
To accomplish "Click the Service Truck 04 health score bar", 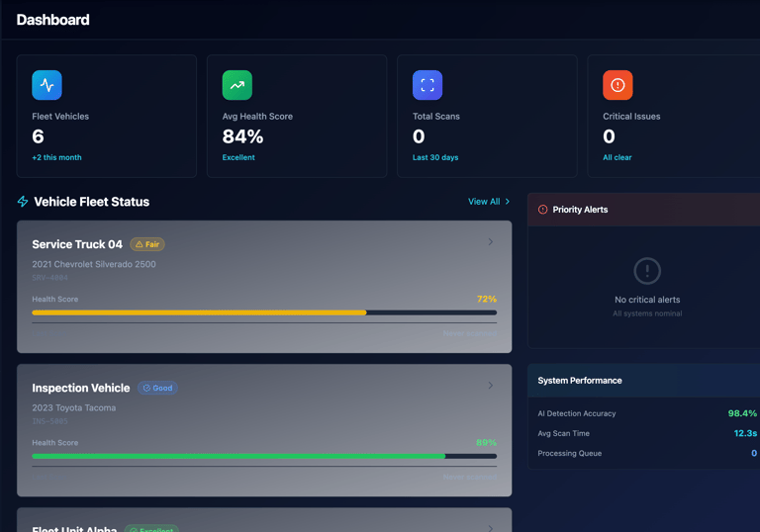I will [x=264, y=312].
